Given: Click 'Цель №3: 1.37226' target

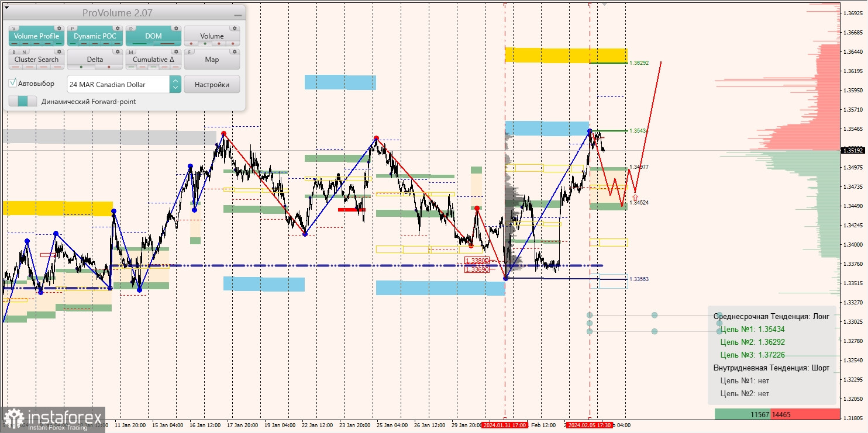Looking at the screenshot, I should 752,355.
